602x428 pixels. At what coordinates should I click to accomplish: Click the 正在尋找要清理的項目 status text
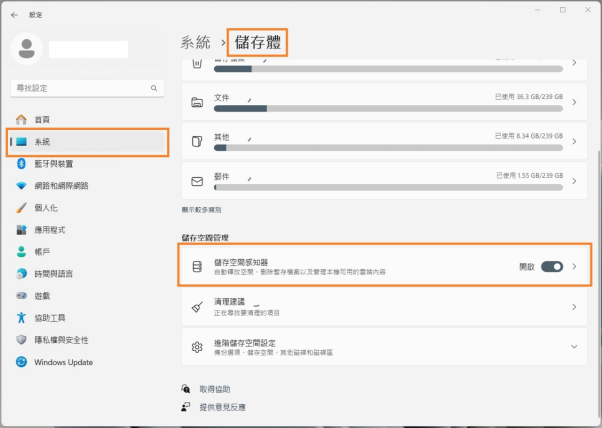pyautogui.click(x=246, y=313)
